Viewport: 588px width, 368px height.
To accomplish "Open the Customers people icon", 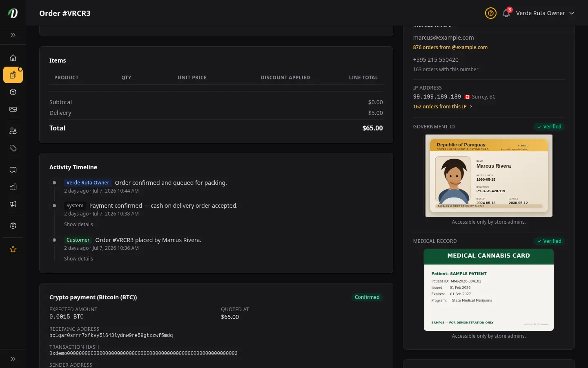I will tap(13, 131).
